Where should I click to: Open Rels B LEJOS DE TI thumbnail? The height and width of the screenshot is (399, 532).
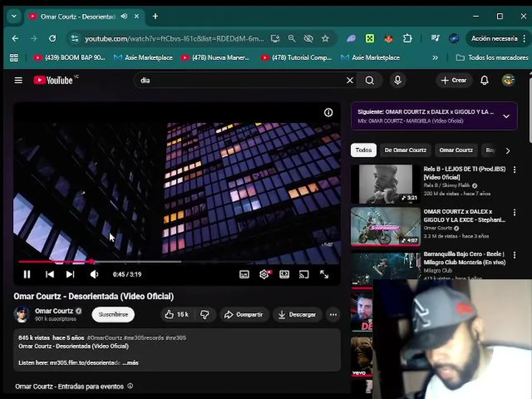(386, 184)
